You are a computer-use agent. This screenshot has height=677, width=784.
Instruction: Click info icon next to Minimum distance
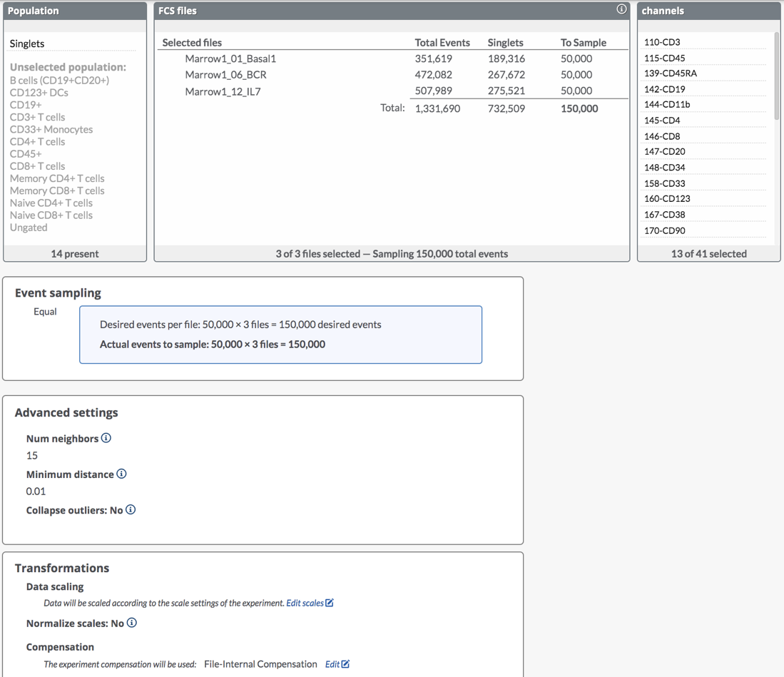coord(121,474)
